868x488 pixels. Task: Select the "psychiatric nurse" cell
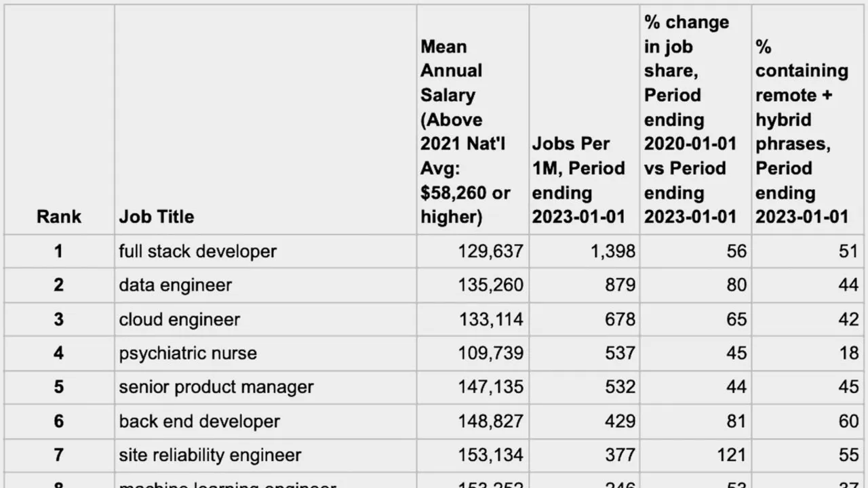(188, 353)
